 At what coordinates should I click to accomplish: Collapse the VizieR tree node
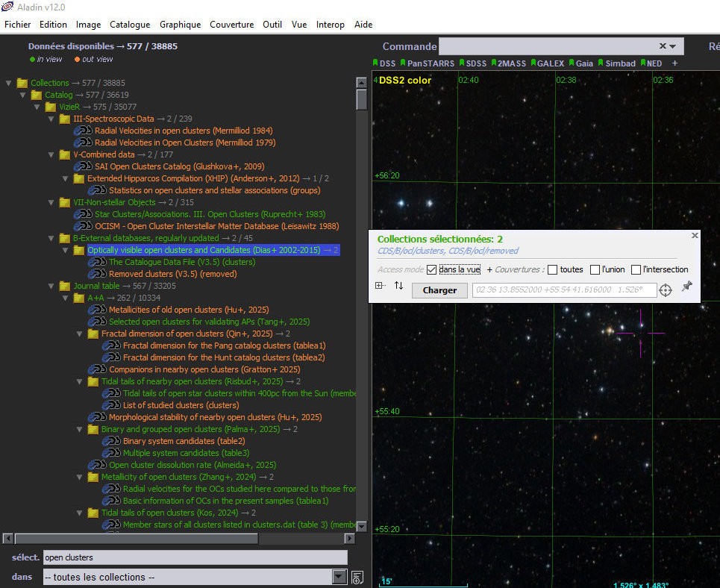point(37,107)
